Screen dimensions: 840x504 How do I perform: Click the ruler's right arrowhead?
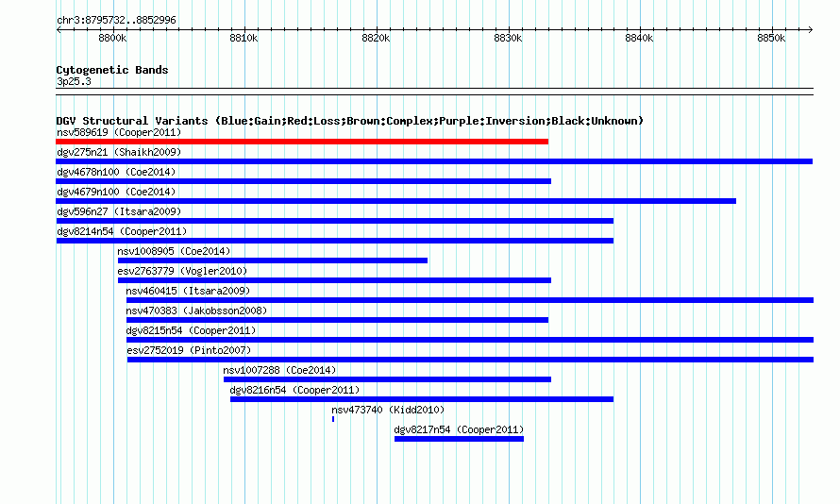pos(810,30)
